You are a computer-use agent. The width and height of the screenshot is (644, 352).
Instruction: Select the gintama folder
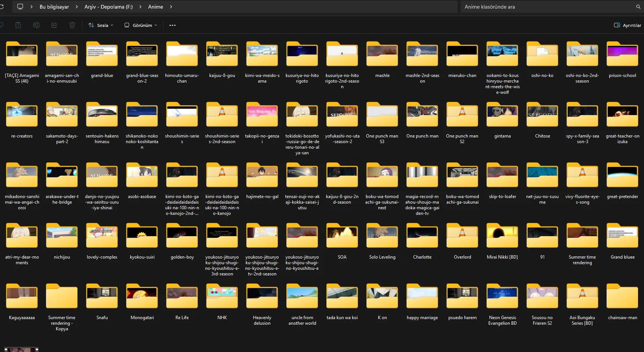click(x=502, y=120)
